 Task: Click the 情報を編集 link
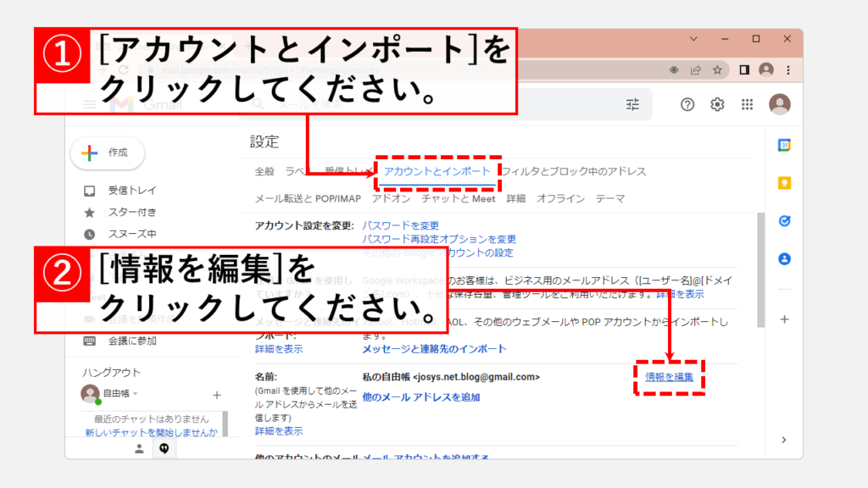[x=669, y=377]
